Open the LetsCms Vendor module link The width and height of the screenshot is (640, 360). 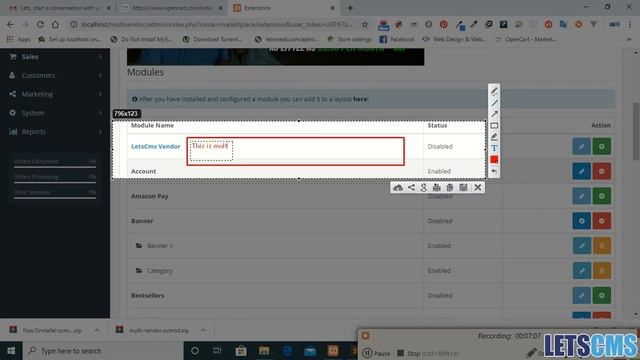point(156,147)
